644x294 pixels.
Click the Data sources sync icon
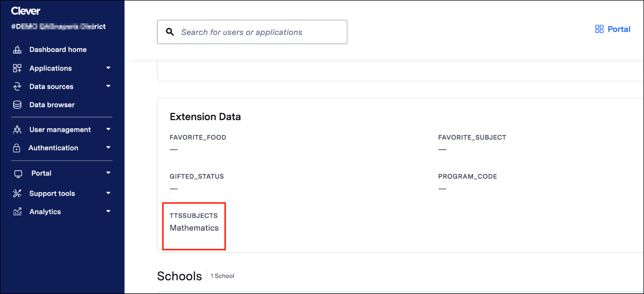click(17, 86)
